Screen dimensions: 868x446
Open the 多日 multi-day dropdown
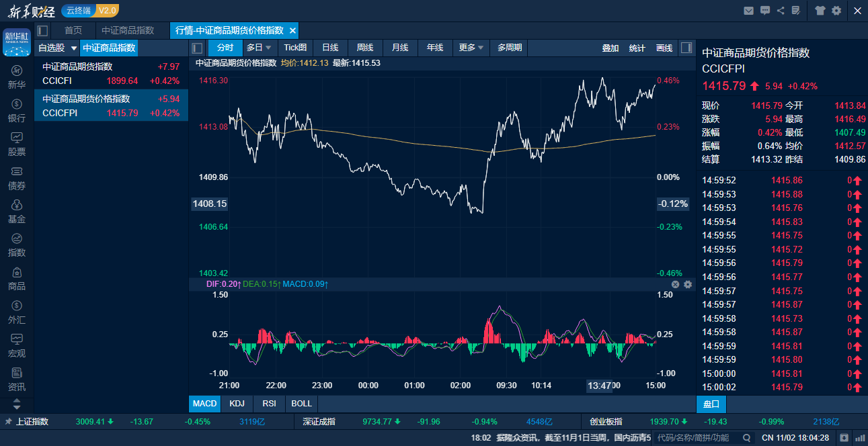[x=259, y=48]
